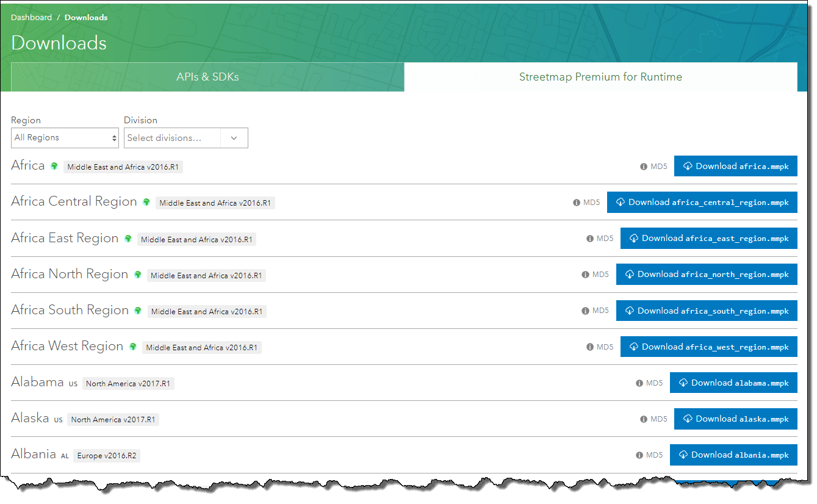Open the Region dropdown showing All Regions

click(65, 138)
